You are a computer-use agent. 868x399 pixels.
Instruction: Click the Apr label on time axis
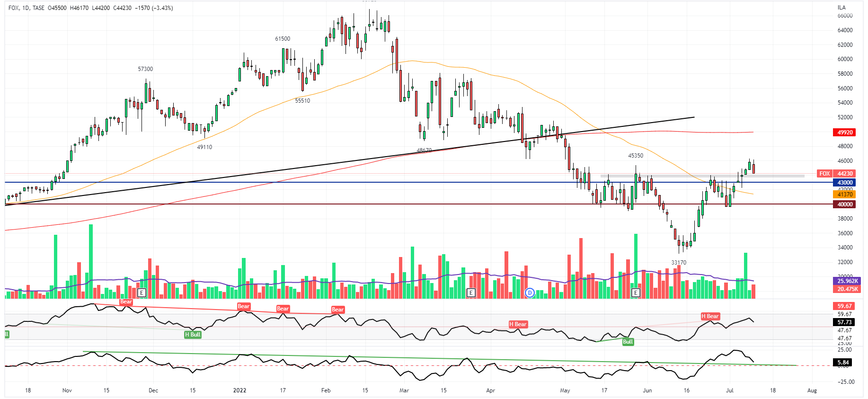pyautogui.click(x=490, y=390)
